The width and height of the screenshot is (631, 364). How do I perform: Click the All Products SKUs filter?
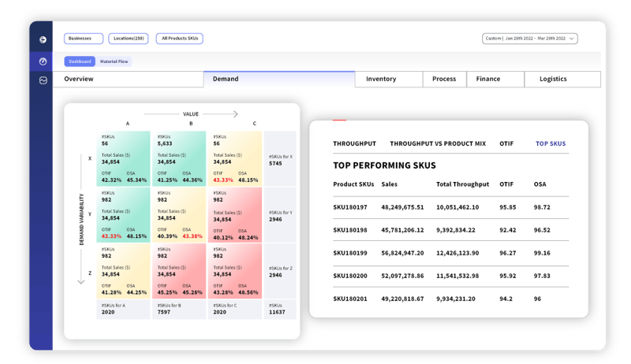point(180,39)
